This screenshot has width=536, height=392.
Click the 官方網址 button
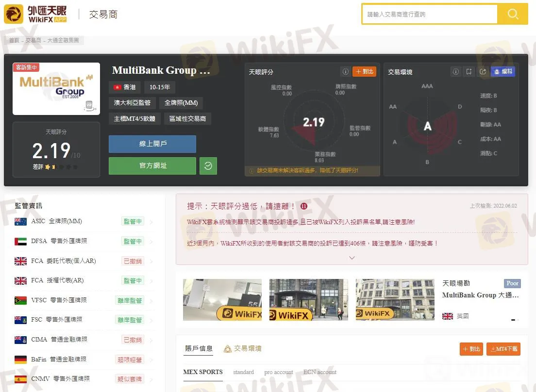point(152,166)
